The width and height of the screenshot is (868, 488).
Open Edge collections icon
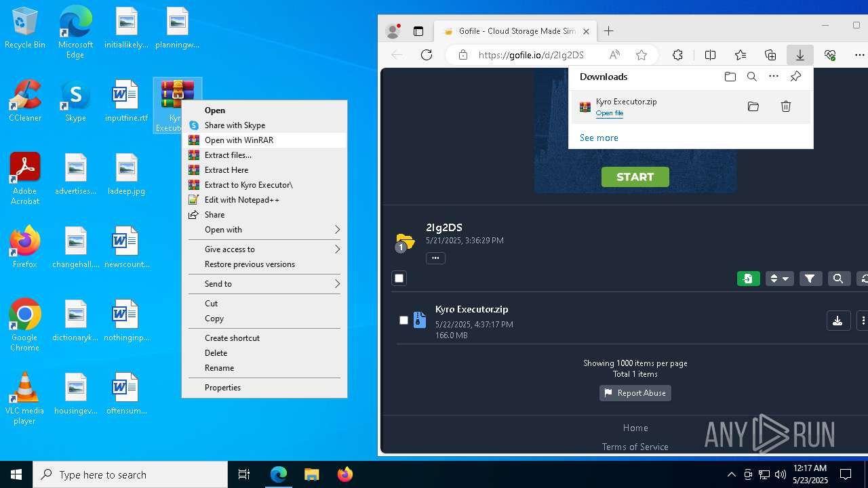coord(770,55)
